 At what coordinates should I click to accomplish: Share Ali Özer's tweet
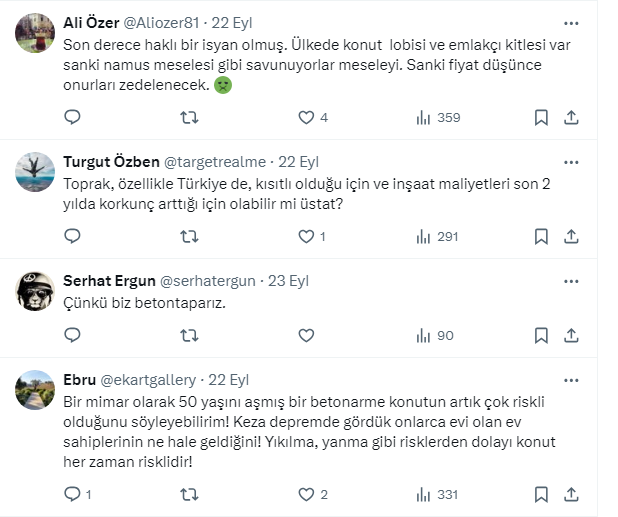(571, 117)
